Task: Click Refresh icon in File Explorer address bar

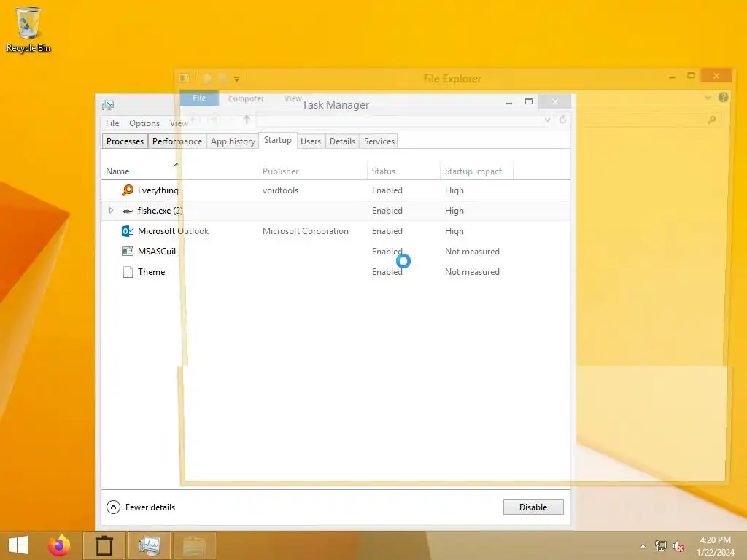Action: [x=562, y=120]
